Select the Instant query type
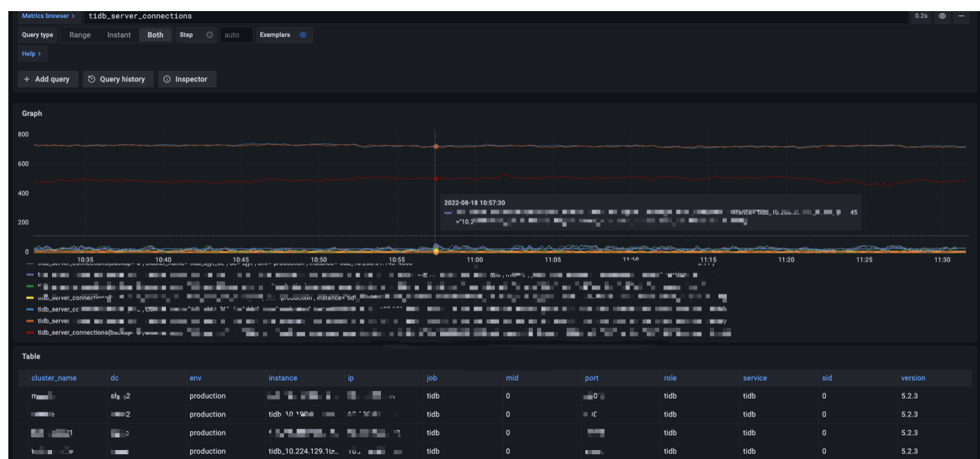 pyautogui.click(x=119, y=35)
